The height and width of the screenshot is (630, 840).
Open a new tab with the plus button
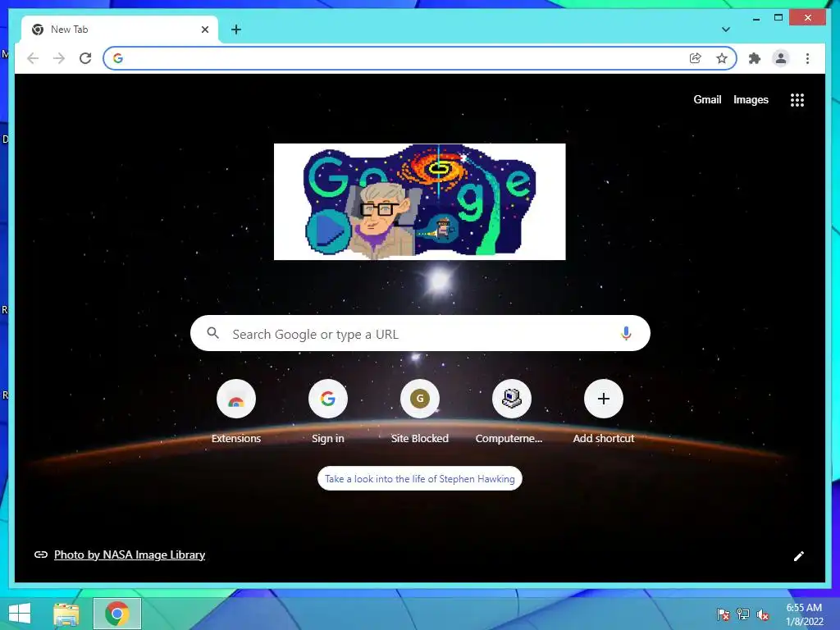pyautogui.click(x=236, y=30)
